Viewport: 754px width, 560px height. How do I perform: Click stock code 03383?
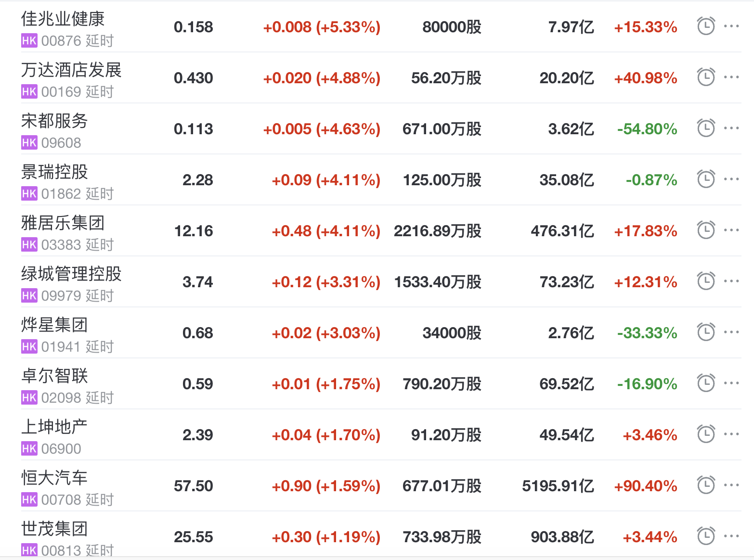tap(61, 245)
